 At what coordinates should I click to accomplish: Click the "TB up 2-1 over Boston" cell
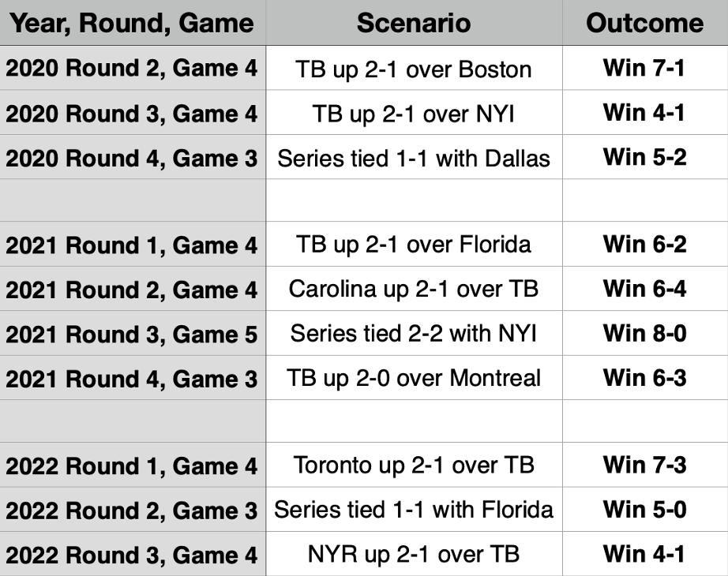[414, 69]
